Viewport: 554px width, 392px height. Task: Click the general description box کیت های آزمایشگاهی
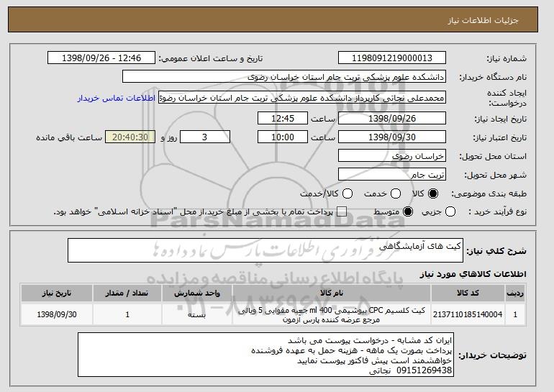click(x=265, y=250)
